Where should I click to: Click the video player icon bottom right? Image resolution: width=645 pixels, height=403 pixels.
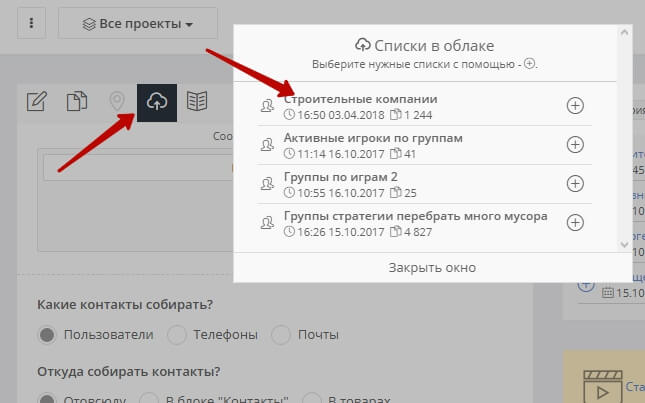603,387
